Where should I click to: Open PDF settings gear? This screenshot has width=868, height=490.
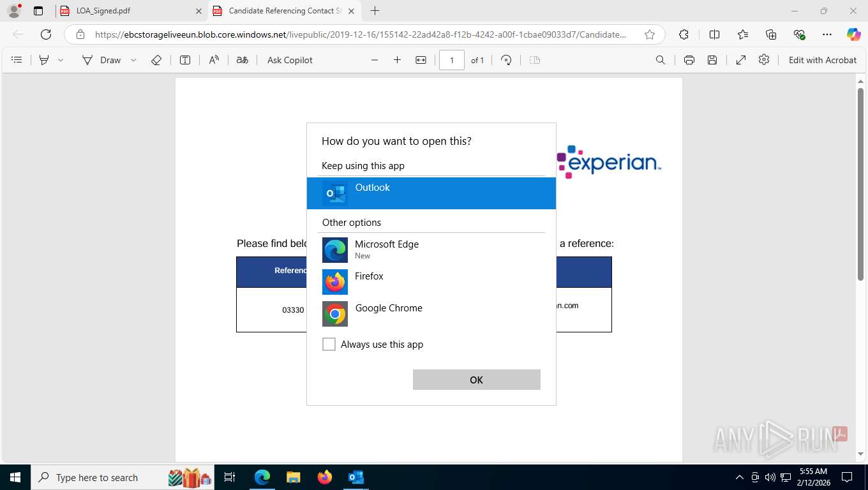pyautogui.click(x=764, y=60)
